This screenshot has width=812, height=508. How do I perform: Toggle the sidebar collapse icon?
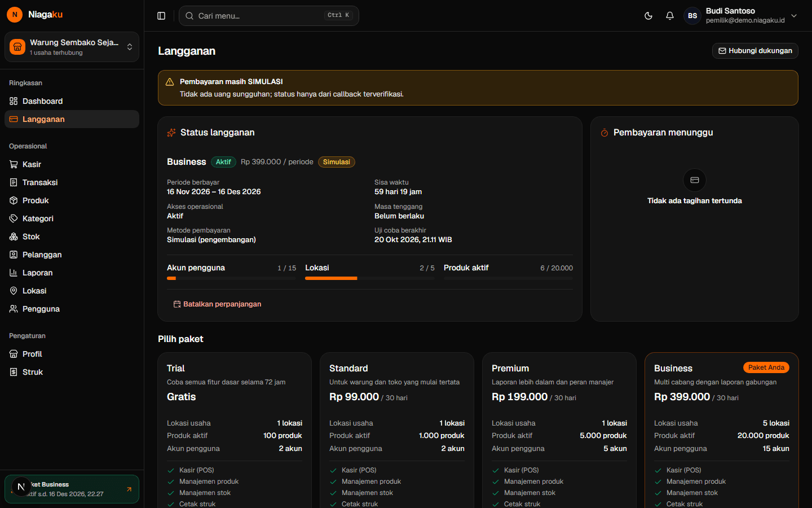point(161,16)
